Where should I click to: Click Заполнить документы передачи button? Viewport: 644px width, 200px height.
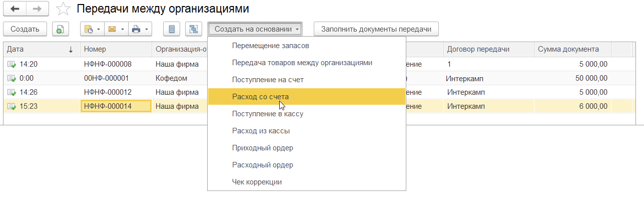[x=376, y=29]
